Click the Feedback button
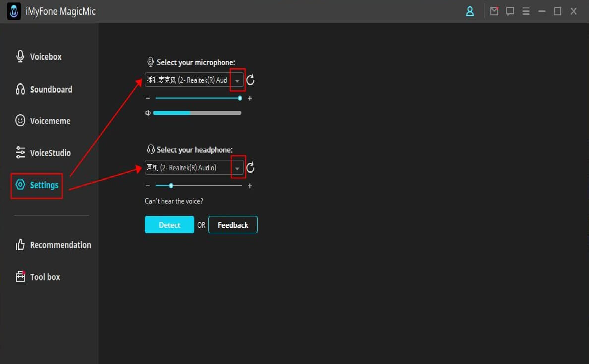589x364 pixels. click(233, 225)
